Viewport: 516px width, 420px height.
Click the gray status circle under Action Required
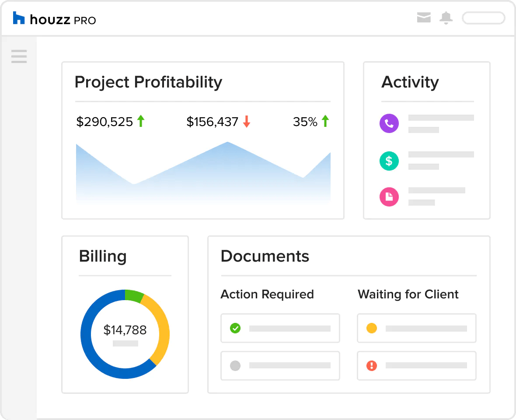(x=235, y=365)
